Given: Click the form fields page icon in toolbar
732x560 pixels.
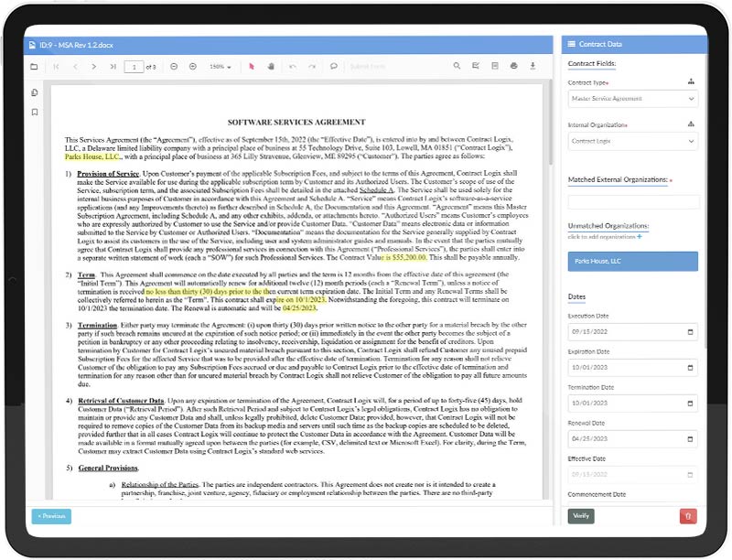Looking at the screenshot, I should [495, 66].
